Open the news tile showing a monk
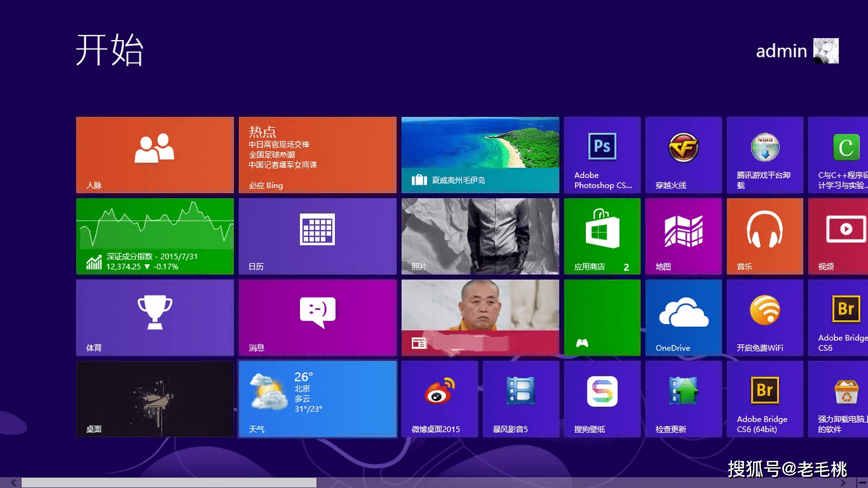The image size is (868, 488). click(480, 318)
